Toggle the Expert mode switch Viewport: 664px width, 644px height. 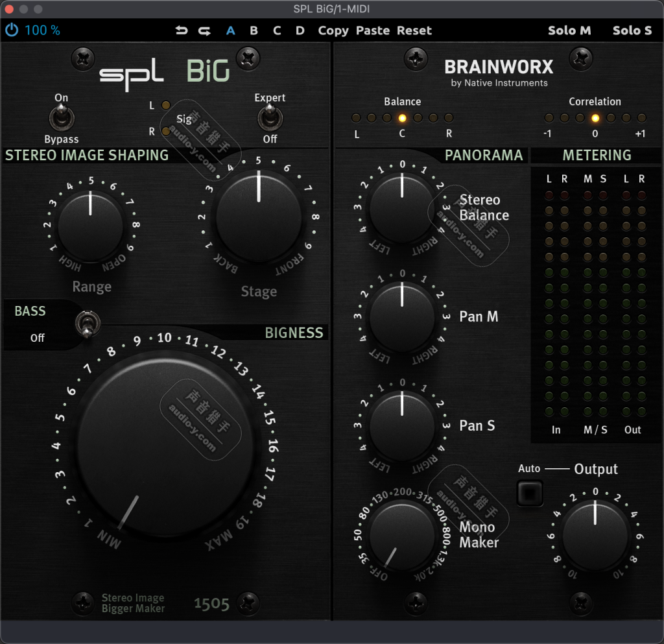coord(270,119)
